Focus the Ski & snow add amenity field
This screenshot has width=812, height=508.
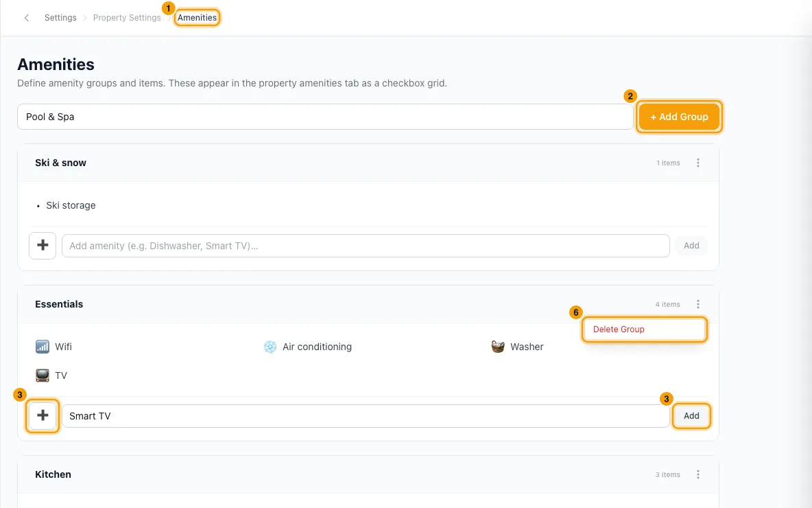[x=366, y=246]
